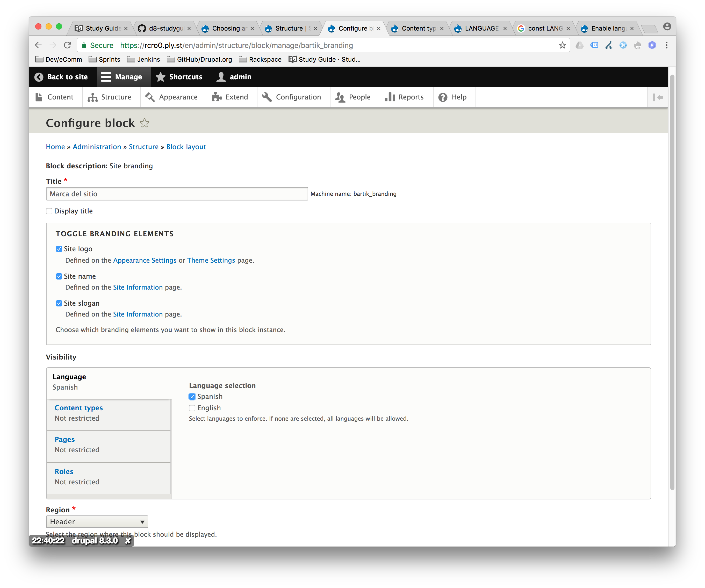Open Site Information link under Site slogan

coord(138,314)
